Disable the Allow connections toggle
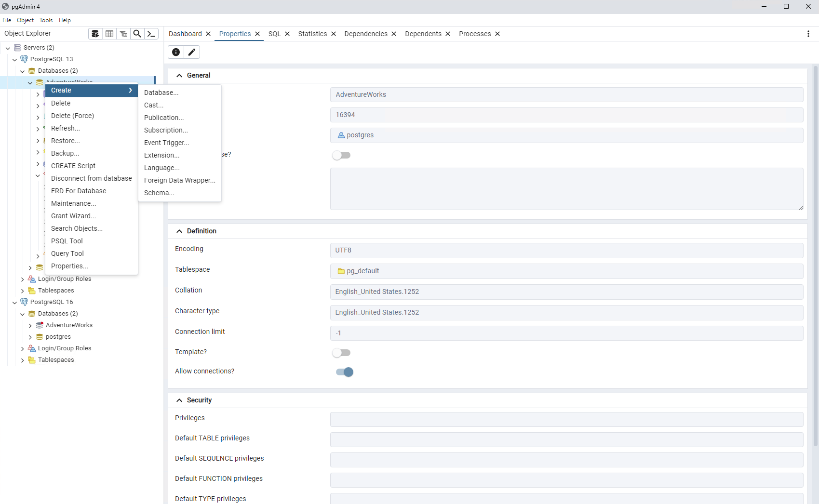The image size is (819, 504). [x=344, y=372]
